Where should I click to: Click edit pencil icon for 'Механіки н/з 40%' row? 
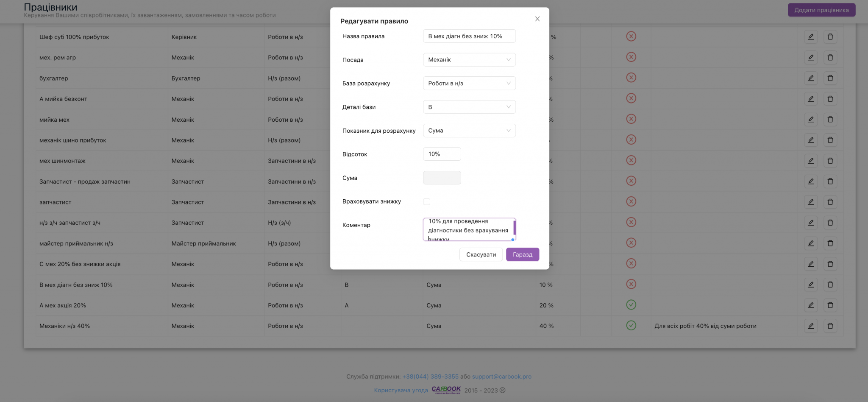pyautogui.click(x=810, y=326)
